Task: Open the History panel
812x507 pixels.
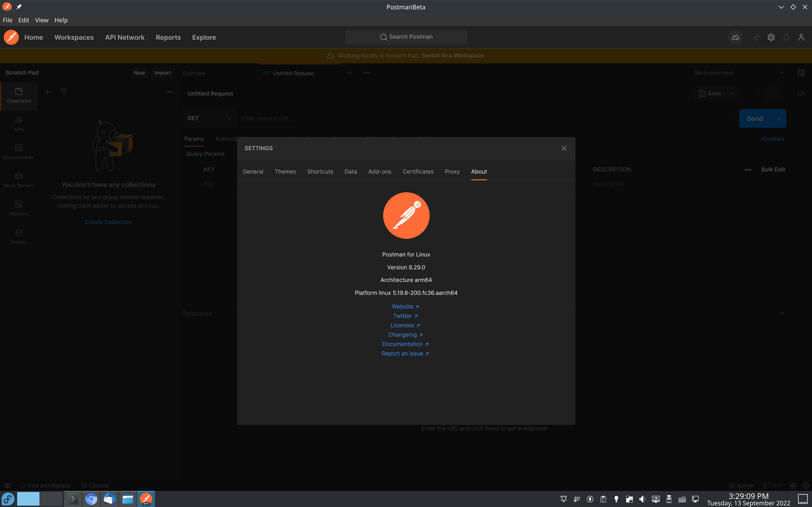Action: click(19, 236)
